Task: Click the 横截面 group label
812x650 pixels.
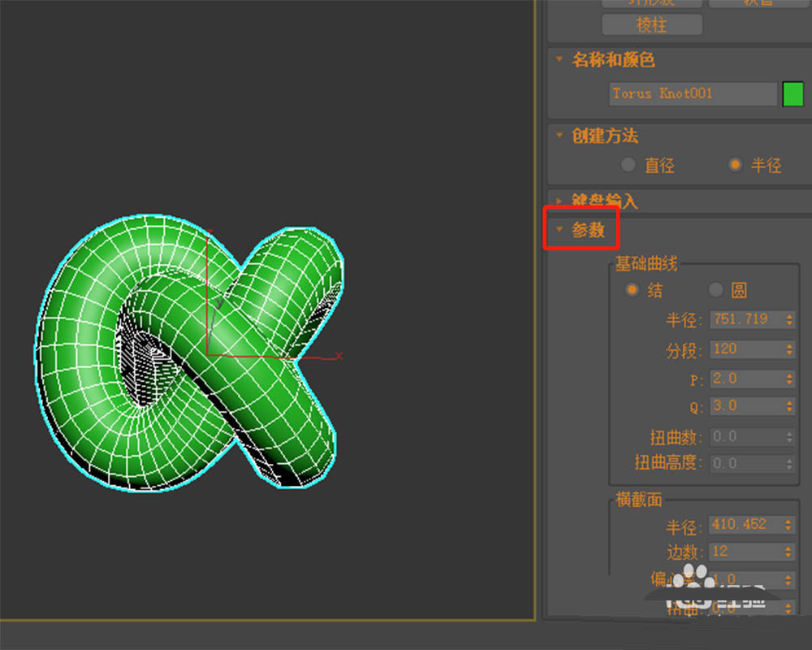Action: [638, 500]
